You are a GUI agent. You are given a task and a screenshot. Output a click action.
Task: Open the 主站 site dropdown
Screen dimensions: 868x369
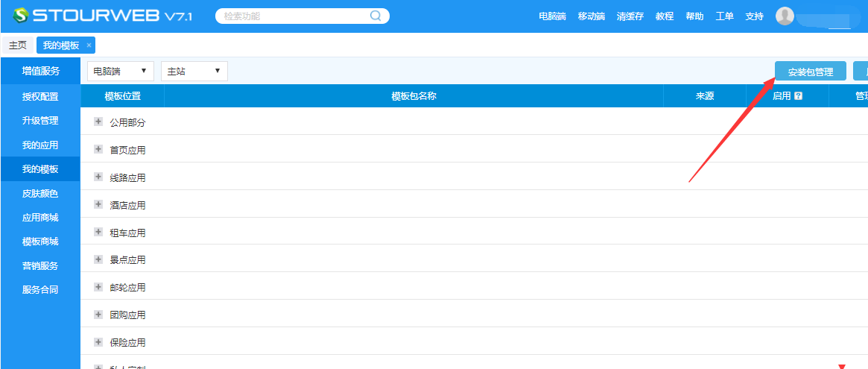[x=194, y=71]
